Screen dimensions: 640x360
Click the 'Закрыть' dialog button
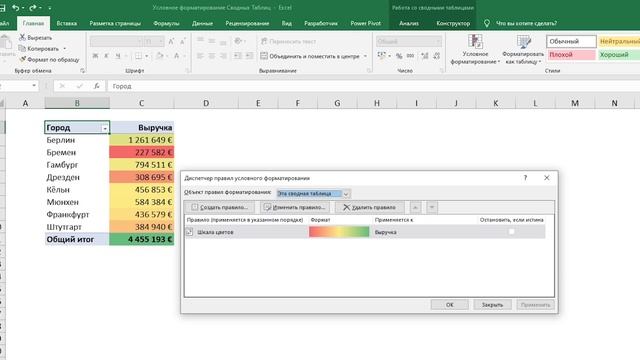tap(492, 304)
